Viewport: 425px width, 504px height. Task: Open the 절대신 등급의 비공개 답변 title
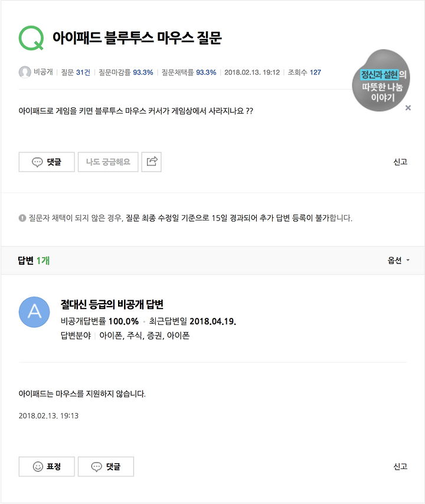pos(112,304)
